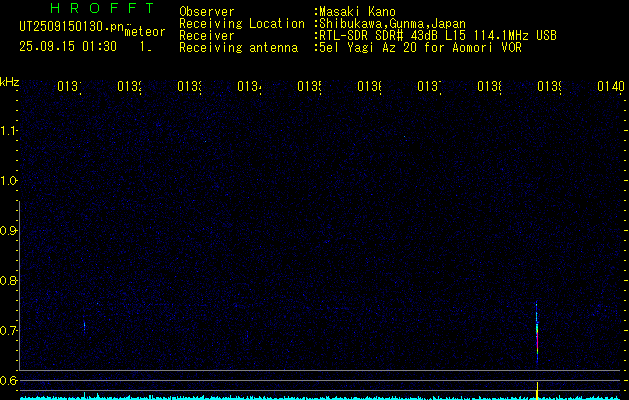Click the 0135 time marker
Screen dimensions: 629x400
309,86
